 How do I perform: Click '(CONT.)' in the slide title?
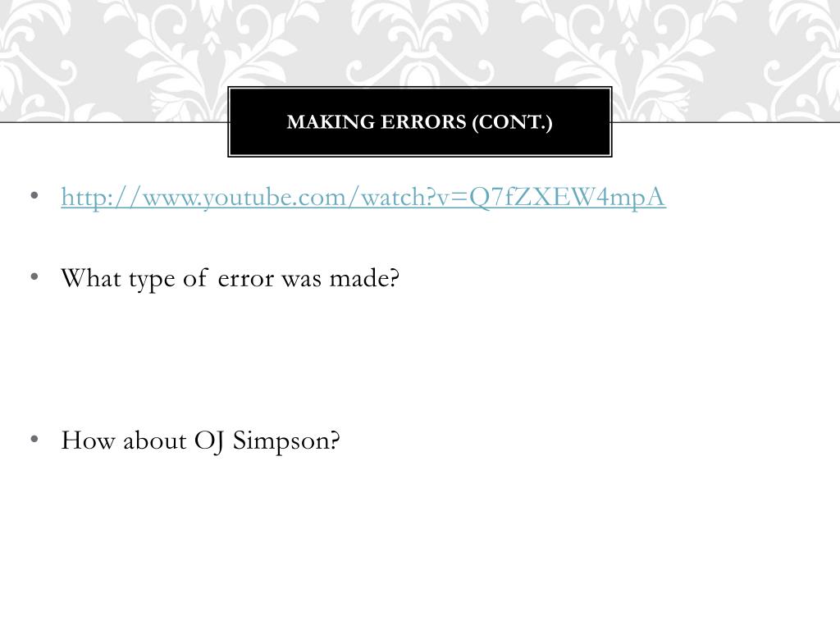(512, 122)
